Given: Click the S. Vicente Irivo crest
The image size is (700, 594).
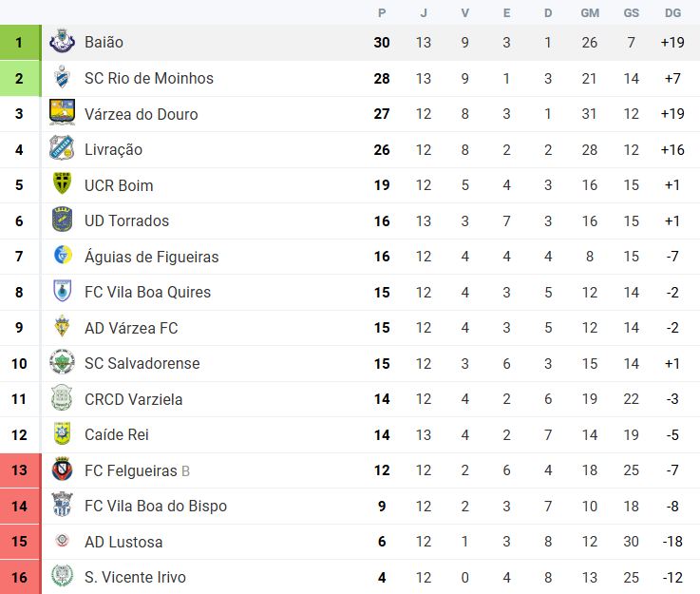Looking at the screenshot, I should (62, 577).
